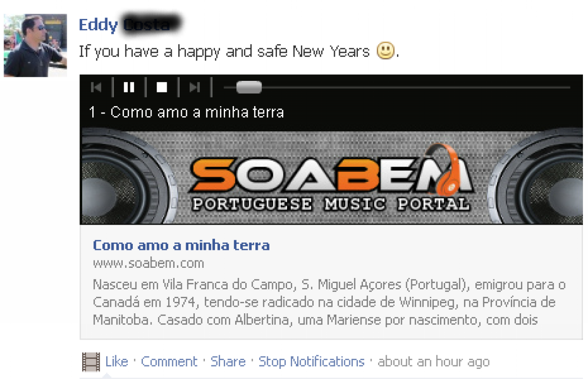The image size is (588, 379).
Task: Pause the playing track
Action: (129, 87)
